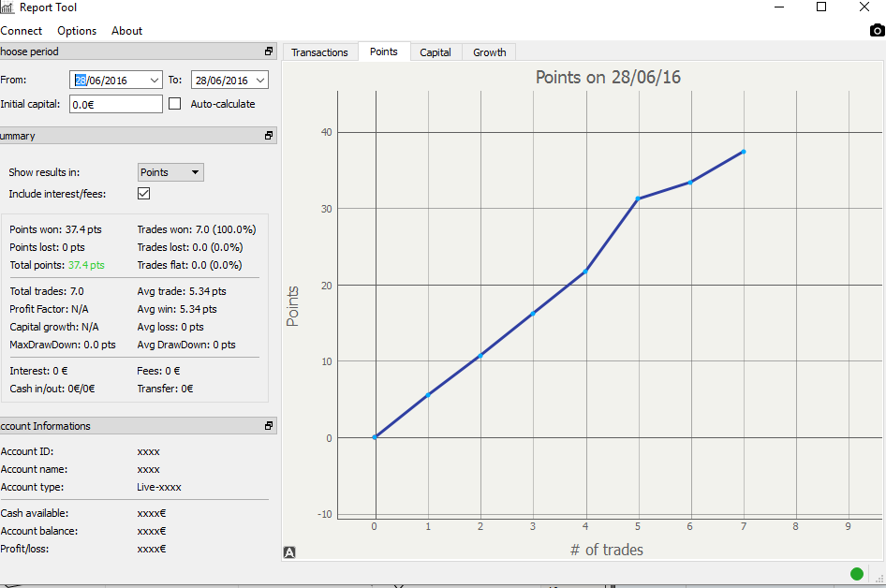Switch to the Transactions tab
The image size is (886, 588).
tap(319, 52)
